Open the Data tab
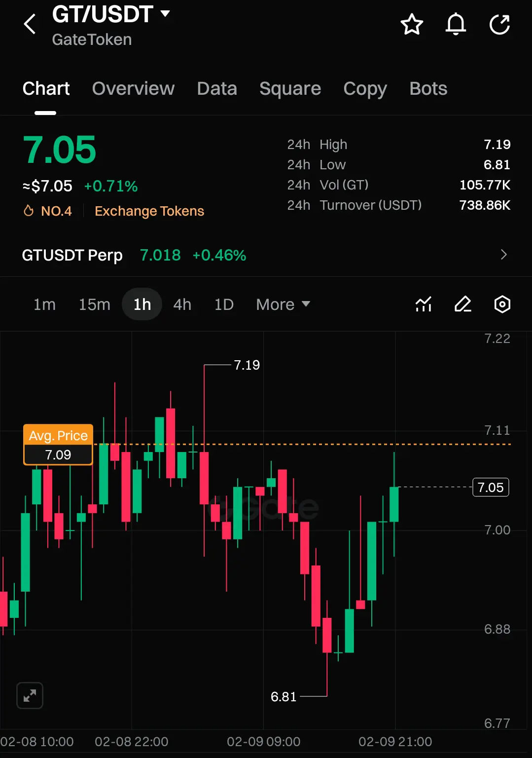 click(x=217, y=89)
